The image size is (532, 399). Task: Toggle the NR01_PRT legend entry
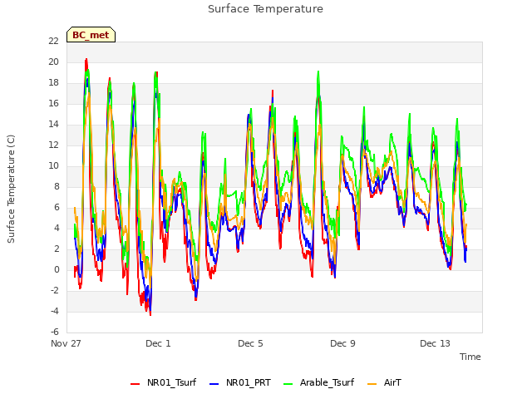point(240,382)
